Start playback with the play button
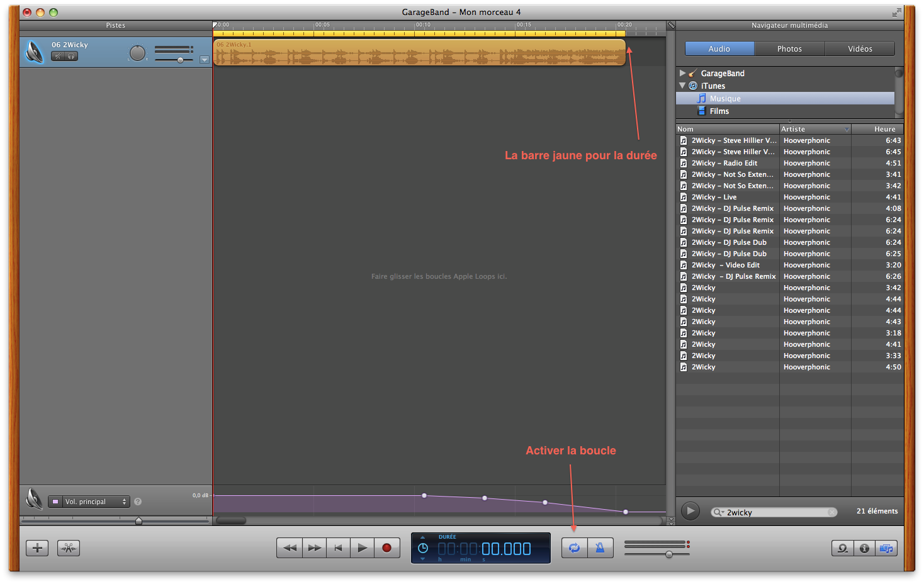The width and height of the screenshot is (924, 584). click(362, 548)
